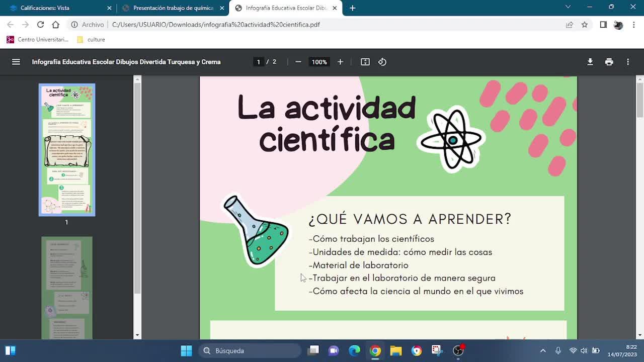
Task: Toggle the Chrome side panel
Action: (x=603, y=25)
